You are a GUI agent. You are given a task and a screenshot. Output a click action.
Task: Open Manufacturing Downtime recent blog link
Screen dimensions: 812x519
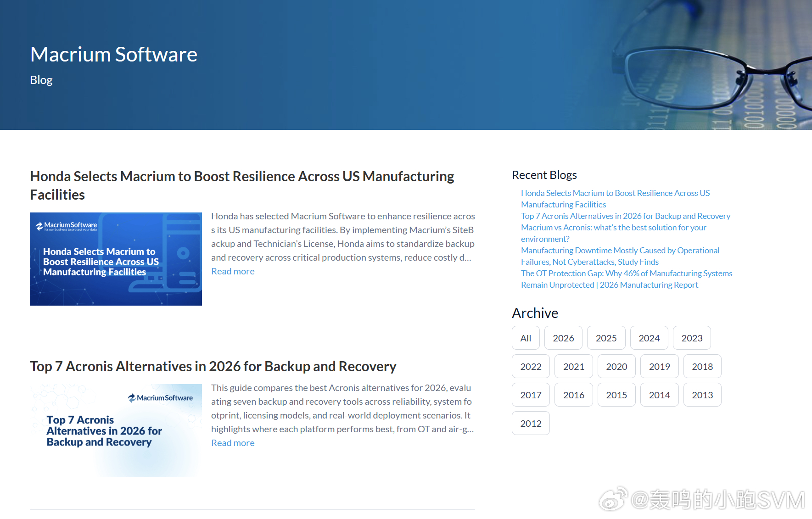coord(620,256)
